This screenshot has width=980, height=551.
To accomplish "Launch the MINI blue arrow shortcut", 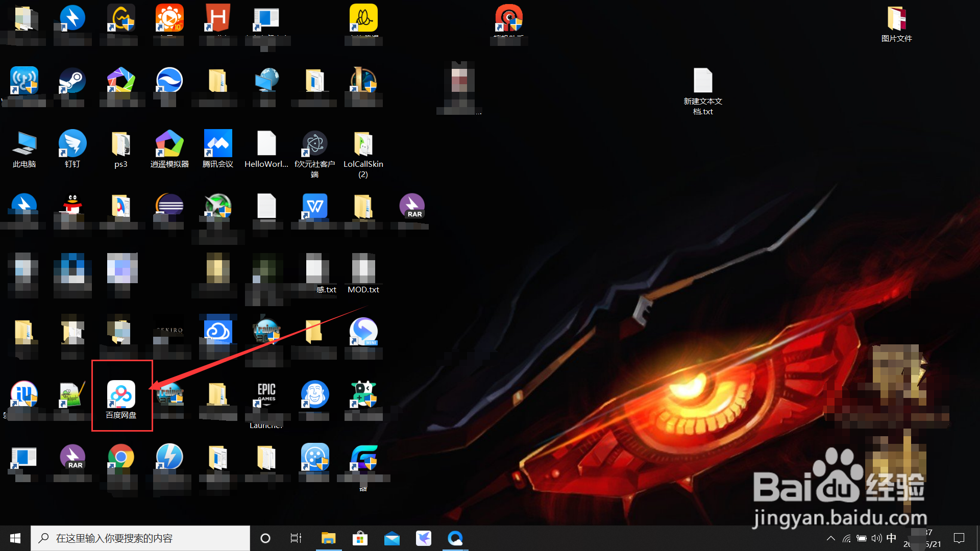I will [363, 332].
